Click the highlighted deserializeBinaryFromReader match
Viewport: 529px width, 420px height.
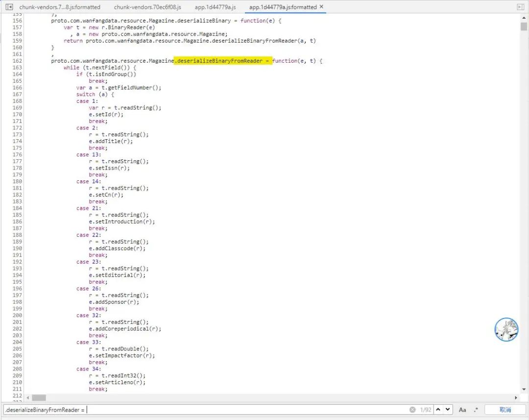[223, 61]
